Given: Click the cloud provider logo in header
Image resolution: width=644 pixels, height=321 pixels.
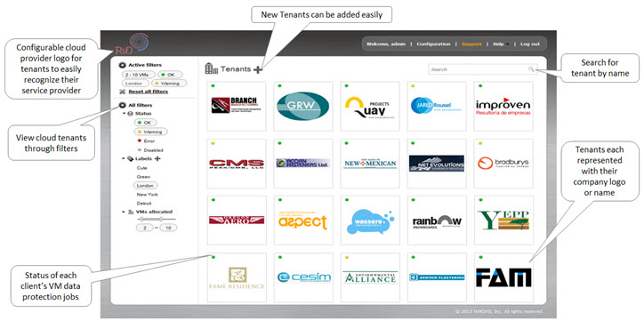Looking at the screenshot, I should pyautogui.click(x=132, y=44).
